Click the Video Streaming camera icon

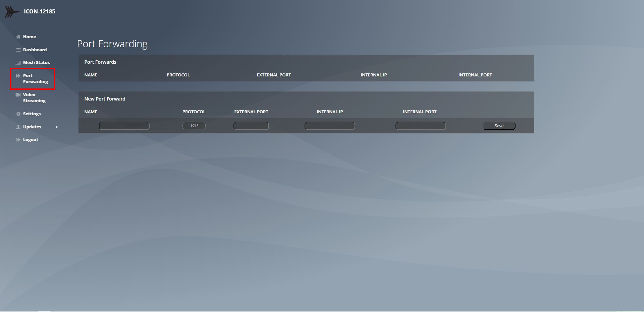point(18,95)
